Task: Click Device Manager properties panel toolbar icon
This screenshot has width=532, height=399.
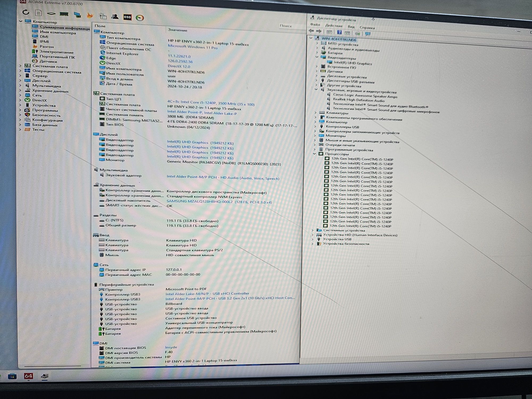Action: point(347,33)
